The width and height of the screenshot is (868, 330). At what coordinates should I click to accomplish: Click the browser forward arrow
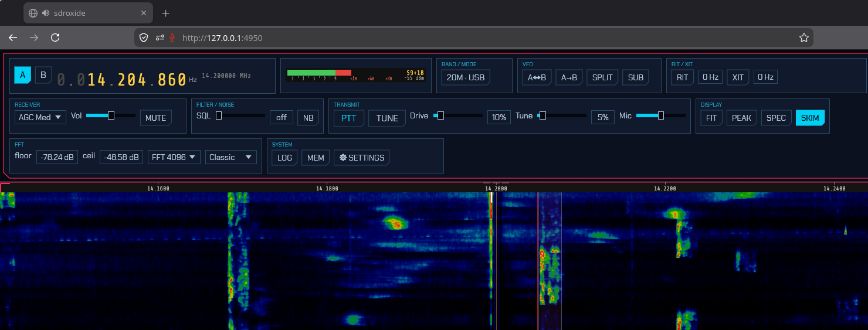click(34, 38)
